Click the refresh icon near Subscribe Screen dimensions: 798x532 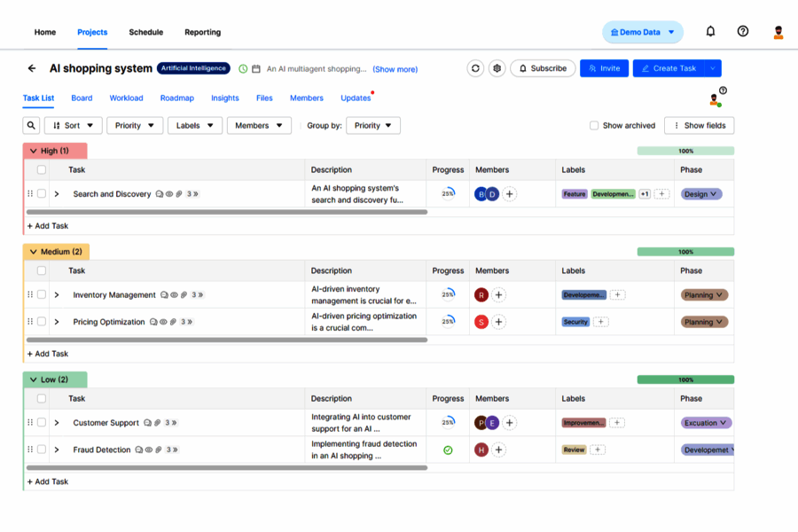tap(476, 68)
